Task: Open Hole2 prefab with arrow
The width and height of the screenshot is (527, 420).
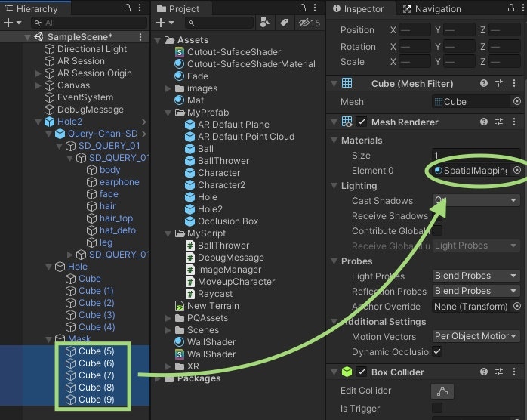Action: coord(144,122)
